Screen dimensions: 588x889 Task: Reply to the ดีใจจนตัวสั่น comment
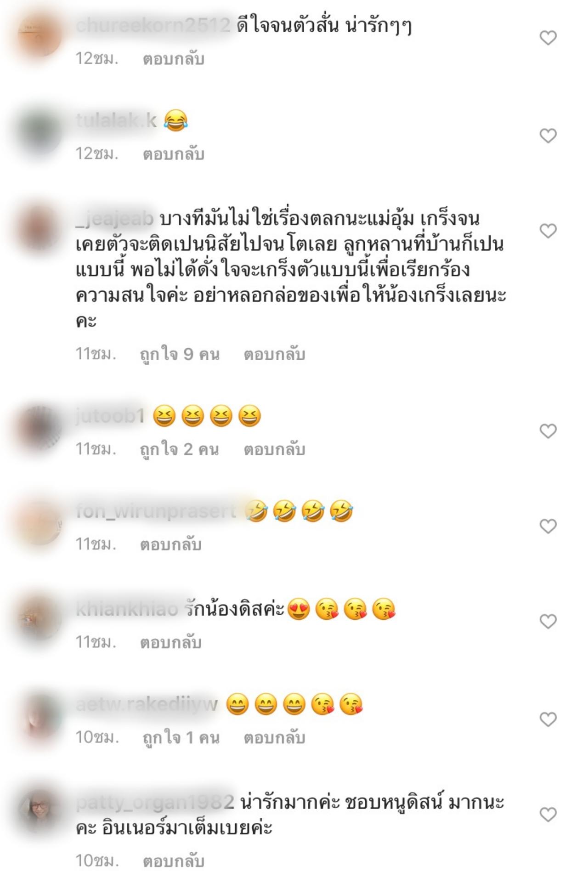173,59
